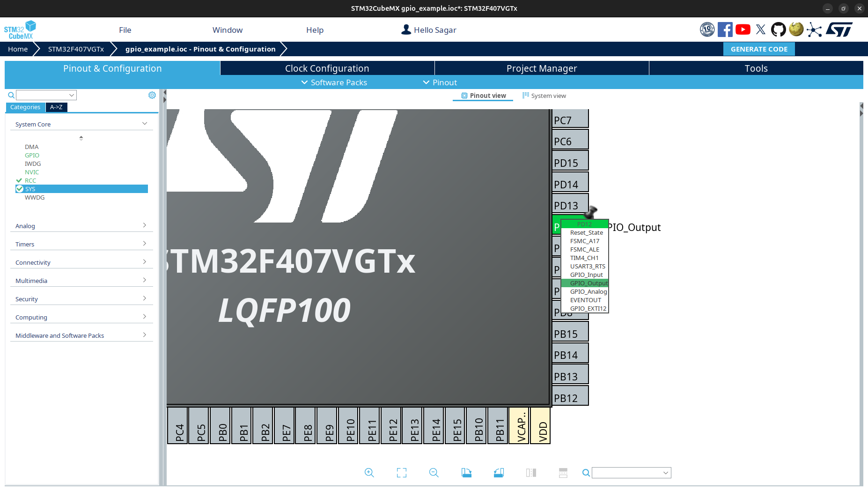The image size is (868, 491).
Task: Click the pushpin on pin PD12
Action: pyautogui.click(x=590, y=212)
